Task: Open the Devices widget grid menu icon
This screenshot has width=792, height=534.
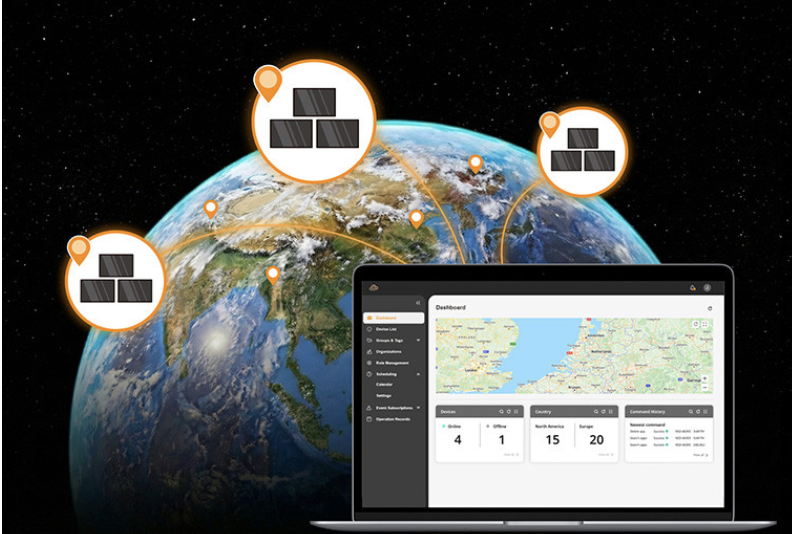Action: (516, 412)
